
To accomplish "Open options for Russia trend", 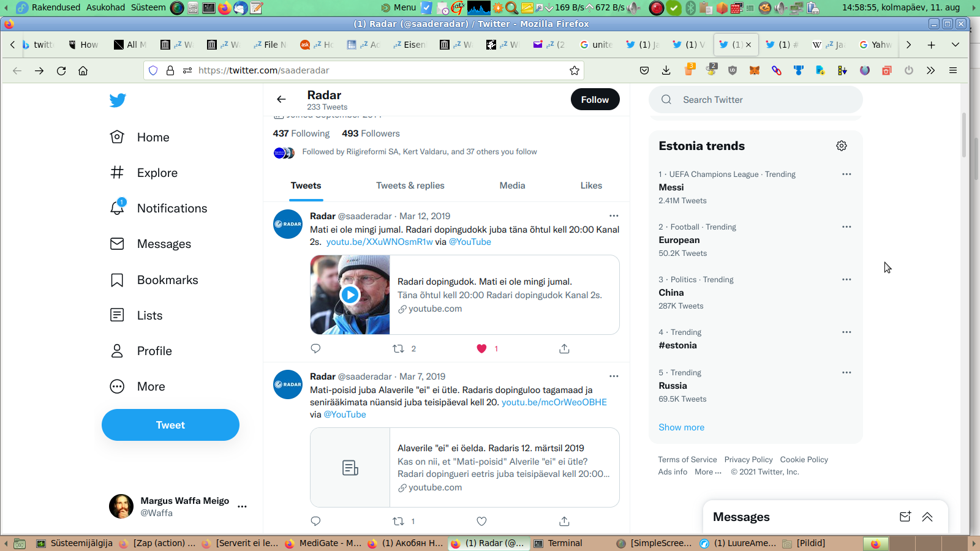I will point(846,372).
